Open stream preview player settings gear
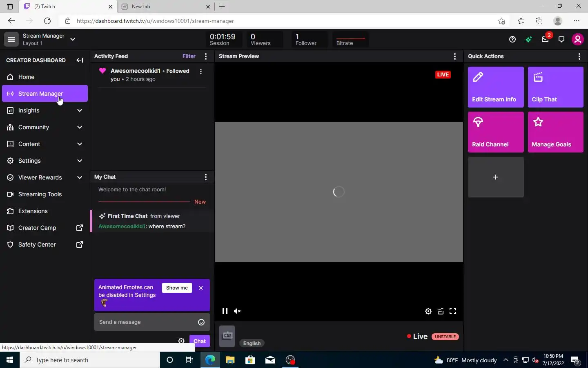Screen dimensions: 588x368 428,311
